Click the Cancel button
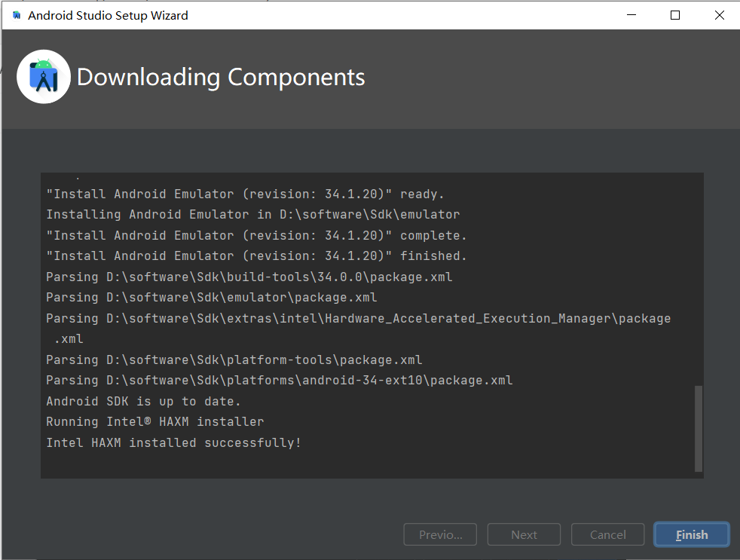The width and height of the screenshot is (740, 560). (607, 534)
